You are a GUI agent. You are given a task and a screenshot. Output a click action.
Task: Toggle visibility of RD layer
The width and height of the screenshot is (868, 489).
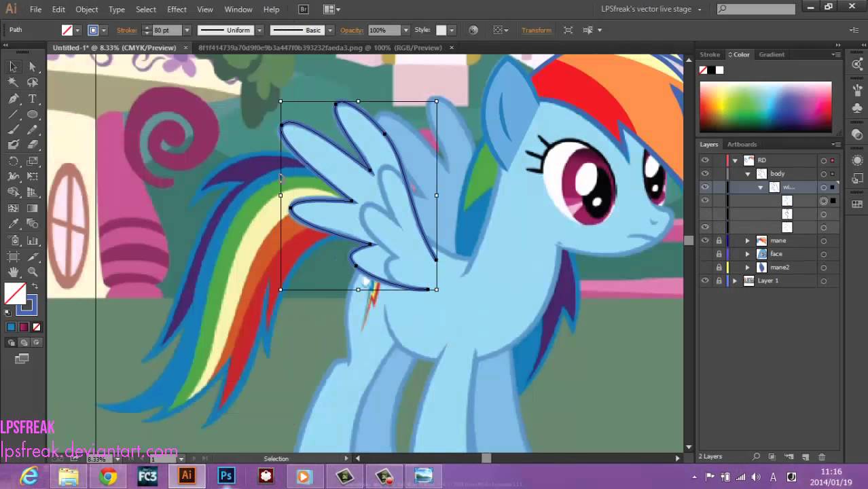click(705, 160)
